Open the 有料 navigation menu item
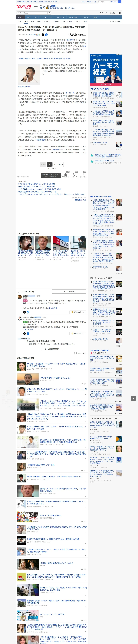 click(95, 17)
